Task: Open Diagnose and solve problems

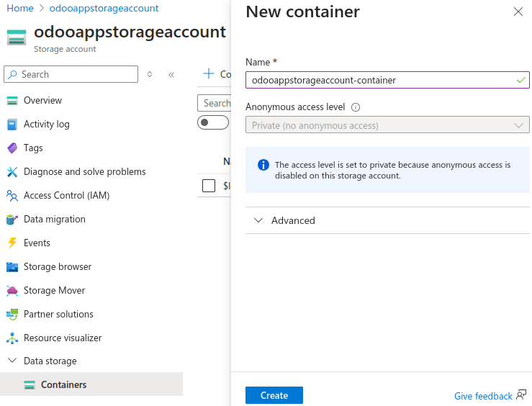Action: 84,171
